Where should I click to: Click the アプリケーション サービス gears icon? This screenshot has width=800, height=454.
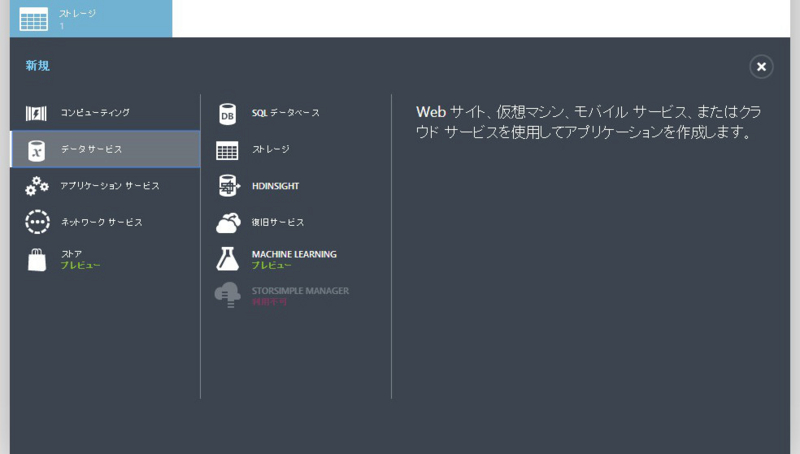pos(37,186)
